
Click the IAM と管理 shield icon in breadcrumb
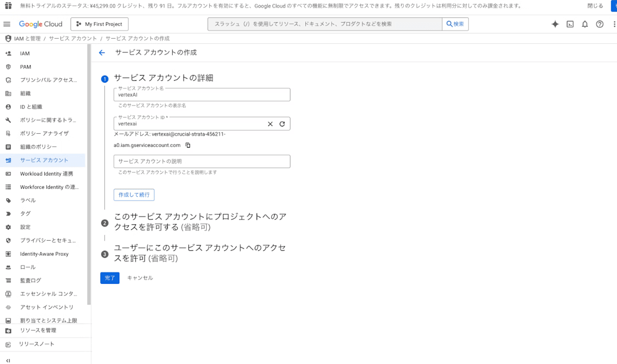(x=8, y=39)
